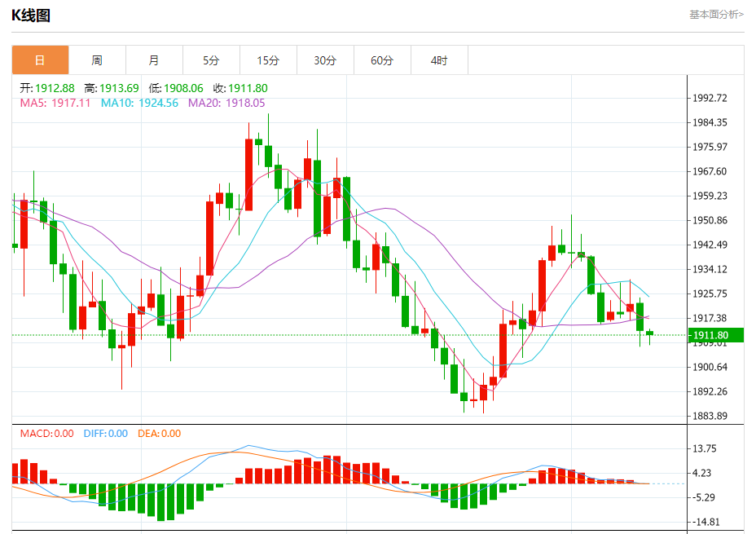This screenshot has height=534, width=756.
Task: Click the MACD:0.00 indicator label
Action: (x=46, y=434)
